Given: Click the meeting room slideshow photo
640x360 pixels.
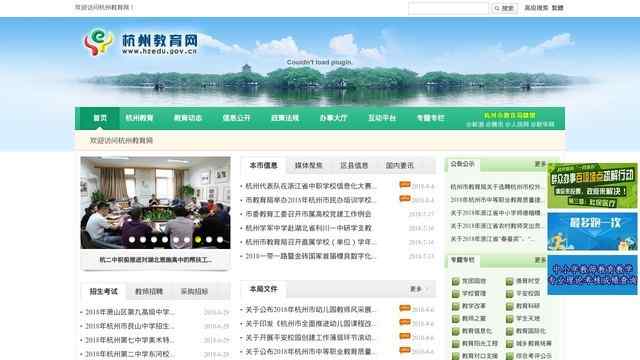Looking at the screenshot, I should coord(156,203).
